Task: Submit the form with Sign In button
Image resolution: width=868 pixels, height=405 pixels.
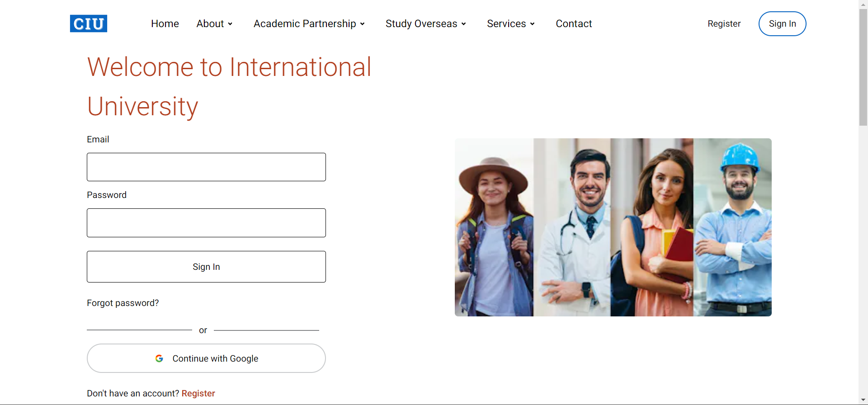Action: pos(206,267)
